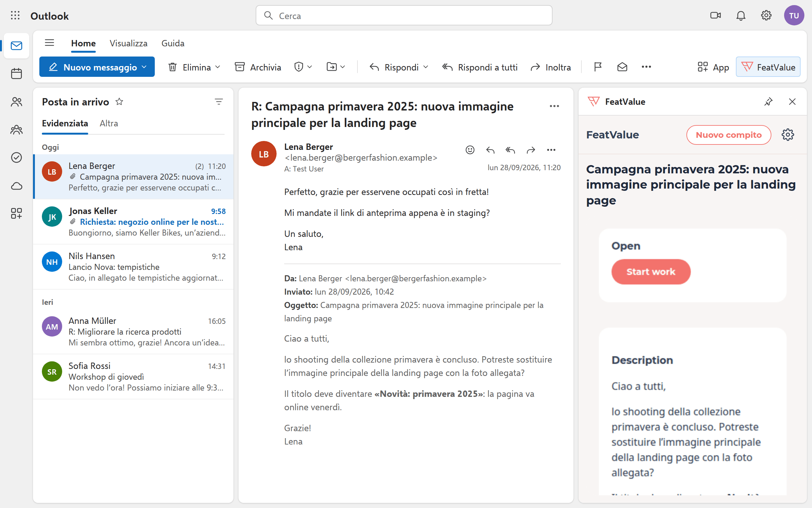Open the FeatValue add-in ribbon button
Image resolution: width=812 pixels, height=508 pixels.
pyautogui.click(x=768, y=67)
